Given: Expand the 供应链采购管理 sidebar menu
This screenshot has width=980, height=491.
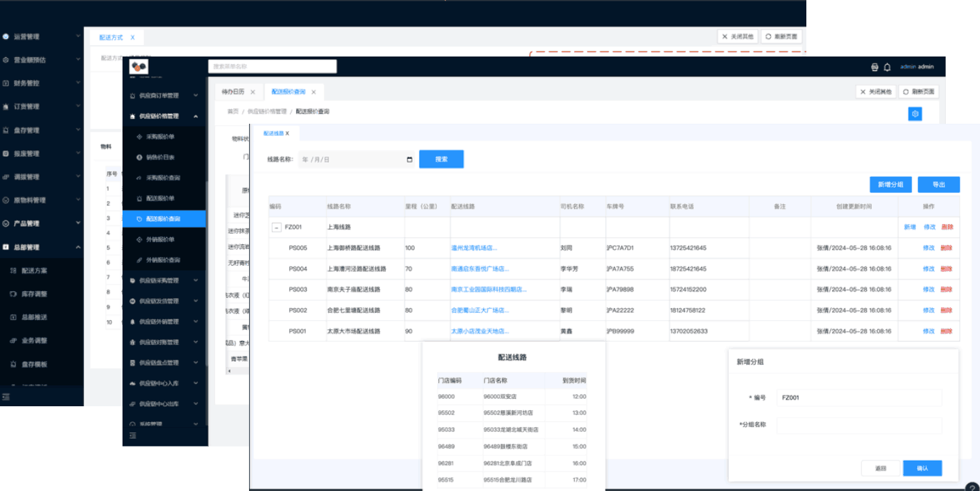Looking at the screenshot, I should [x=196, y=280].
